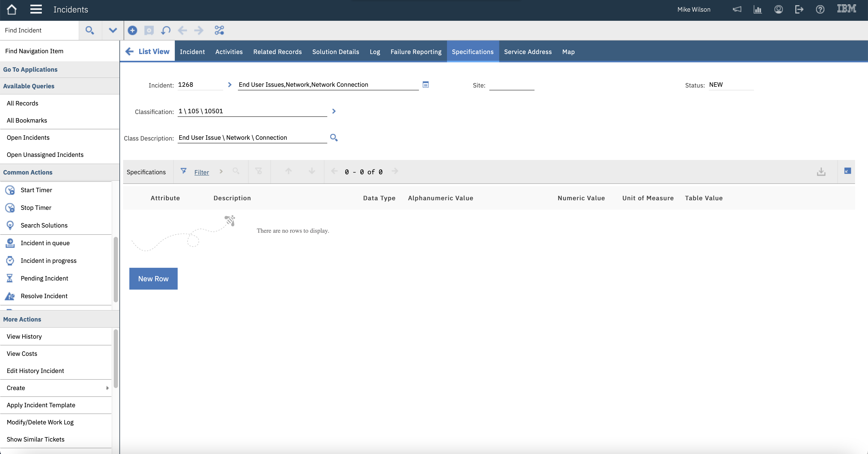Click the Clear Changes undo icon
This screenshot has height=454, width=868.
[165, 30]
